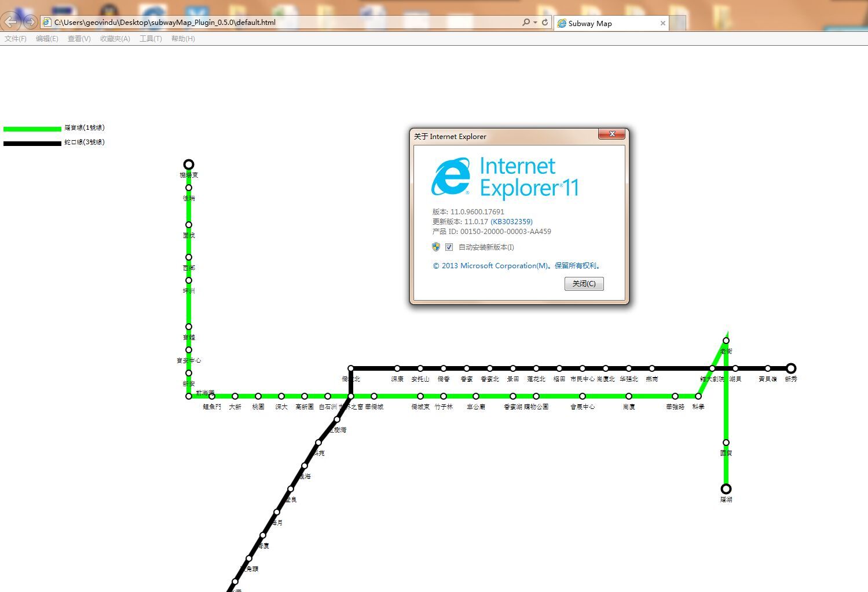Click the browser Forward arrow button
868x592 pixels.
(30, 23)
